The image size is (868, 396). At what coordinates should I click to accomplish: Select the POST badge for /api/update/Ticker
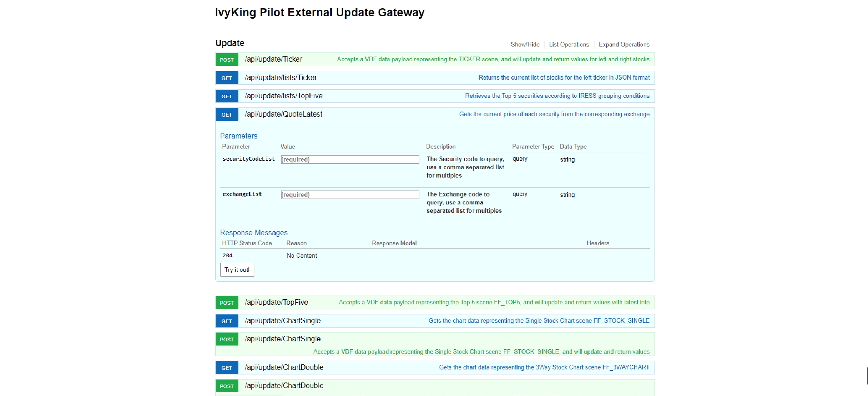click(x=227, y=59)
